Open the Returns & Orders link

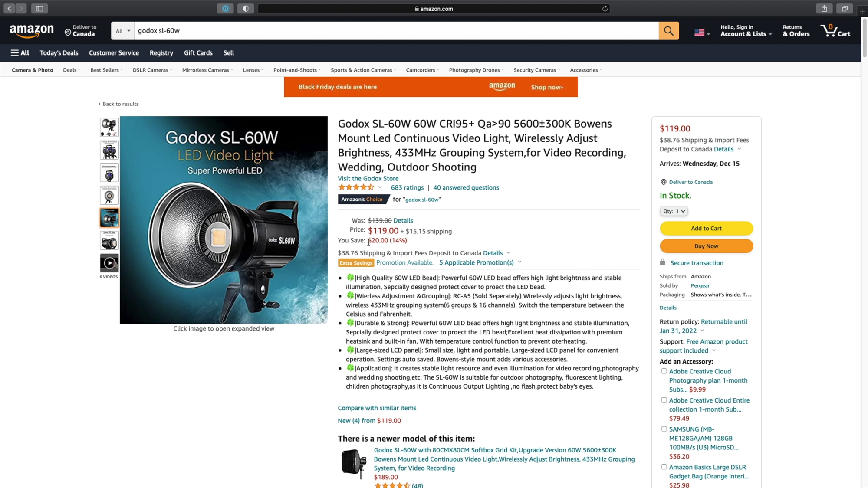(x=796, y=31)
